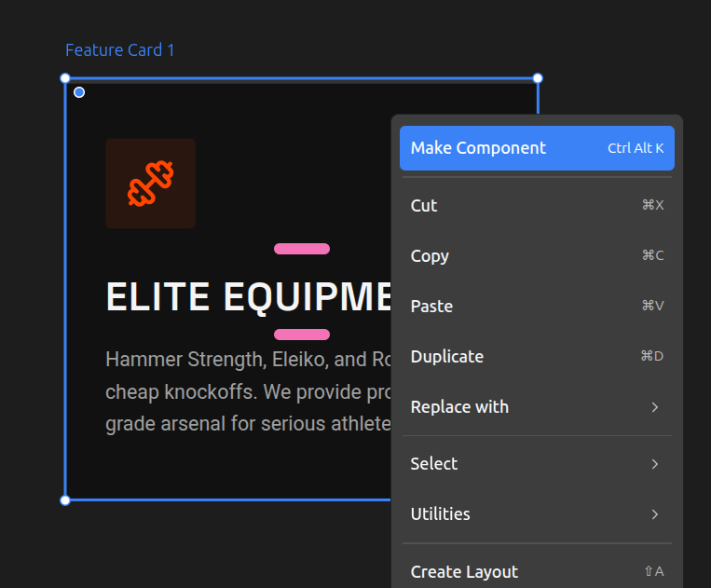Click the top-left selection handle

[x=65, y=78]
